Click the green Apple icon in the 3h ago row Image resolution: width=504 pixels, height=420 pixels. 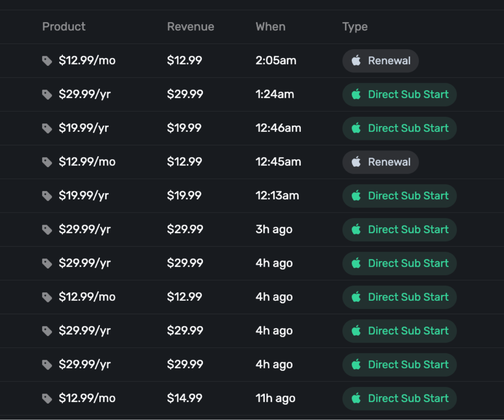coord(356,229)
